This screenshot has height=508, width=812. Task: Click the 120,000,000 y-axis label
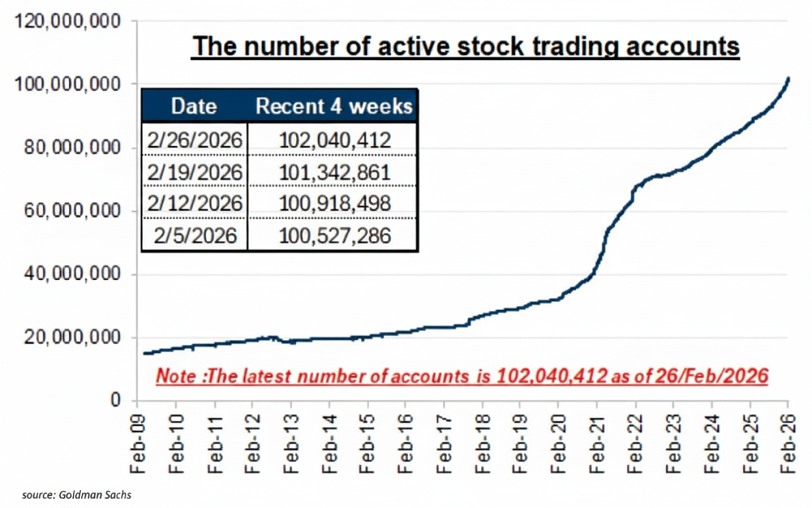tap(68, 21)
